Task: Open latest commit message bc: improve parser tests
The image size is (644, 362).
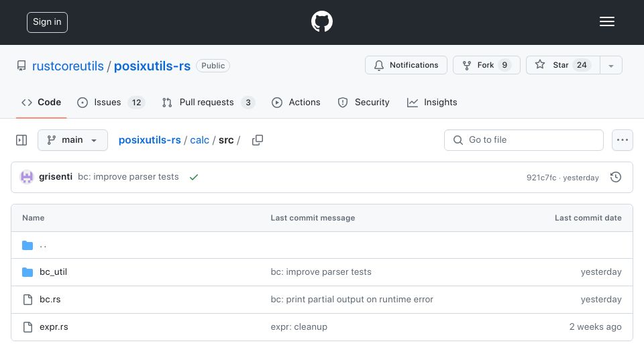Action: (x=128, y=177)
